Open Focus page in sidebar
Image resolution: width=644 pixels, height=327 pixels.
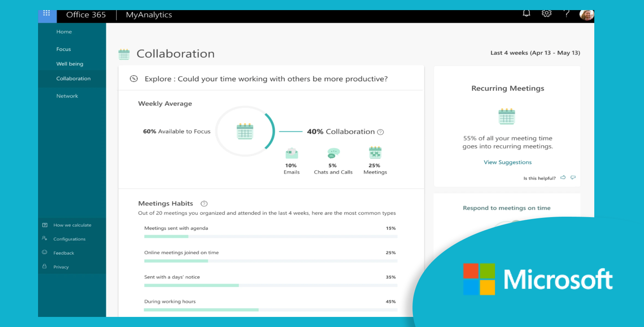(x=64, y=49)
